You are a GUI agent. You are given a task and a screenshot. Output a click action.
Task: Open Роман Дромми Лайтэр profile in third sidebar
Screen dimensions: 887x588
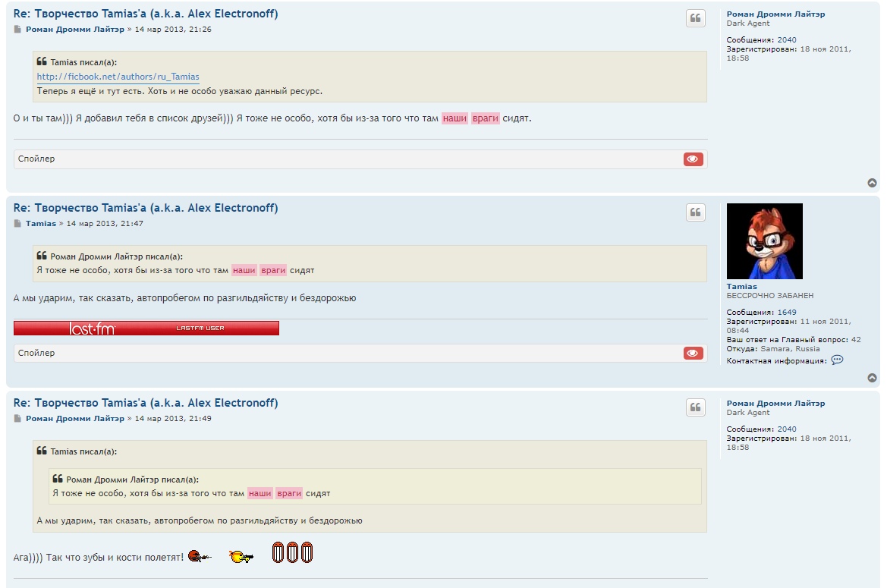coord(775,403)
